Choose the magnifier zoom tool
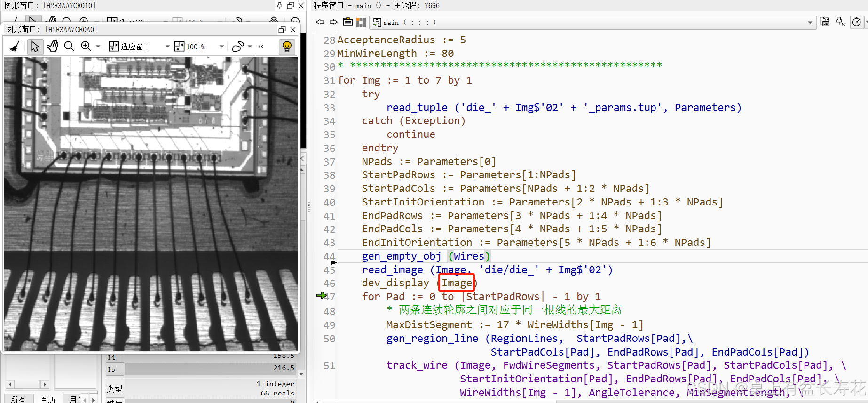The image size is (868, 403). 69,47
